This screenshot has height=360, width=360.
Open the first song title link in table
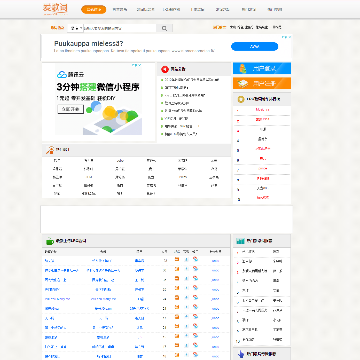point(49,261)
